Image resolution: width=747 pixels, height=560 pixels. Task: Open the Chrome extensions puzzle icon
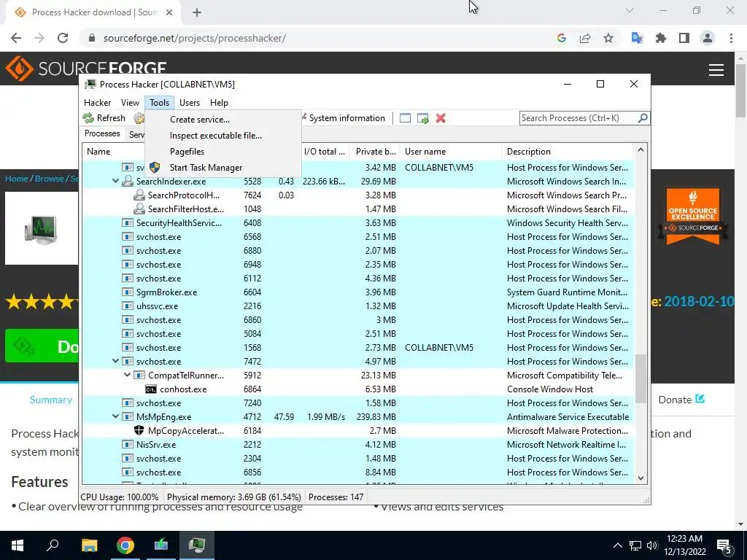point(661,38)
